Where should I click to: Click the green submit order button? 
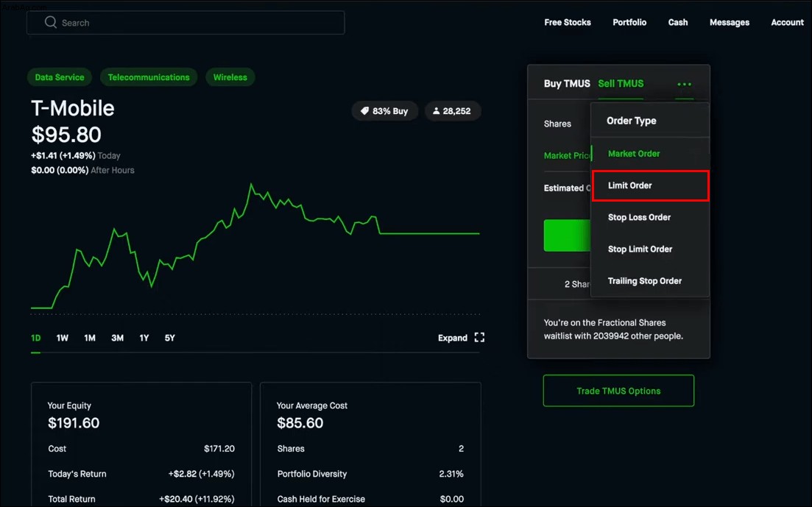coord(567,235)
